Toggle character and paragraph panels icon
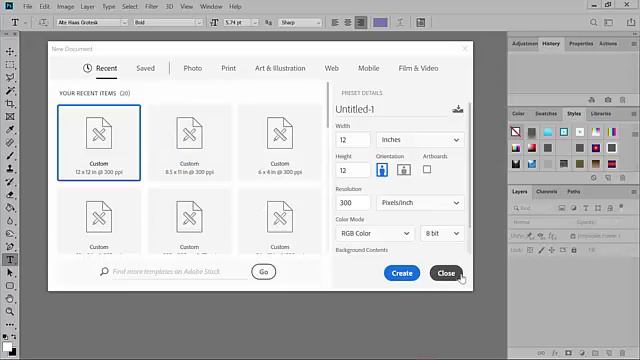Screen dimensions: 640x360 click(421, 22)
